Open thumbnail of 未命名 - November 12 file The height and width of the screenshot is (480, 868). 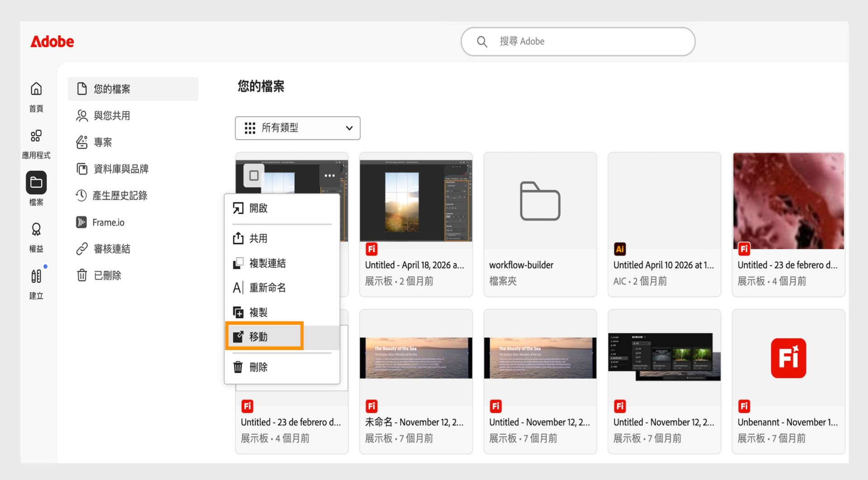[416, 358]
